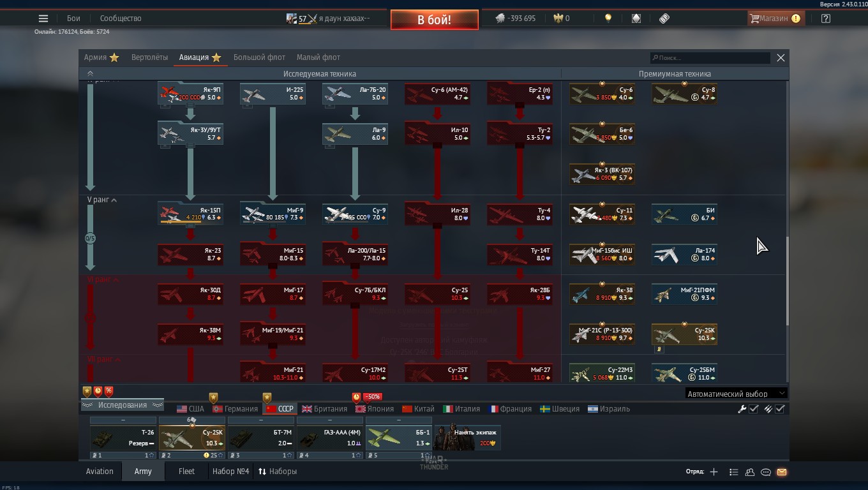868x490 pixels.
Task: Open the Магазин shop button
Action: pyautogui.click(x=775, y=19)
